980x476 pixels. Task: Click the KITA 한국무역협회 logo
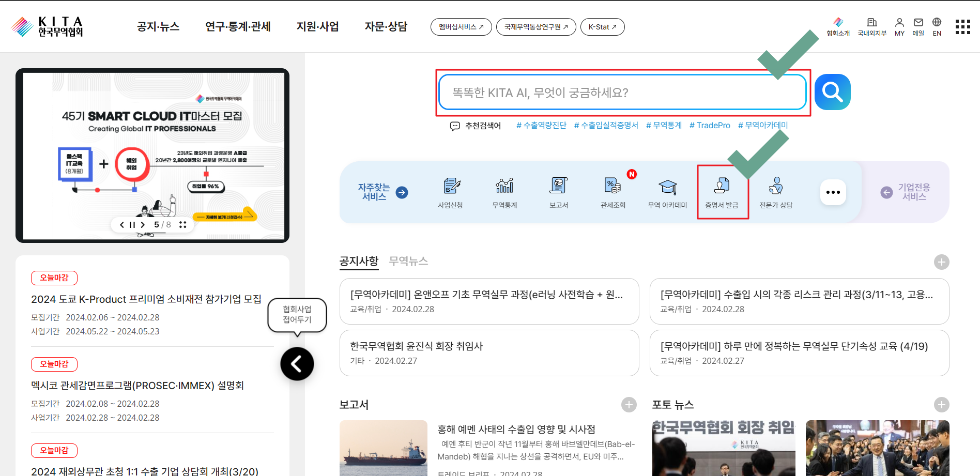coord(47,27)
